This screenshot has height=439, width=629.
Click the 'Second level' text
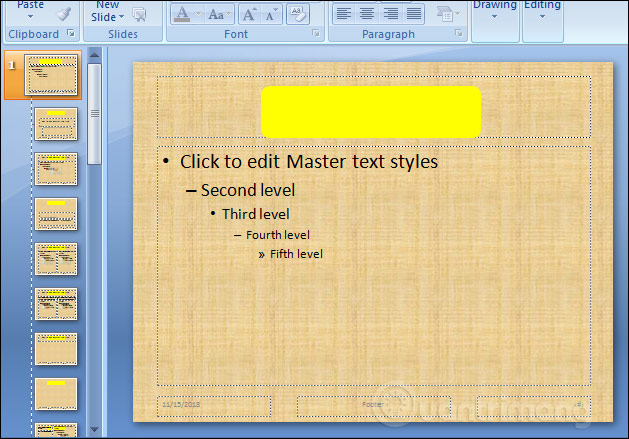click(248, 190)
